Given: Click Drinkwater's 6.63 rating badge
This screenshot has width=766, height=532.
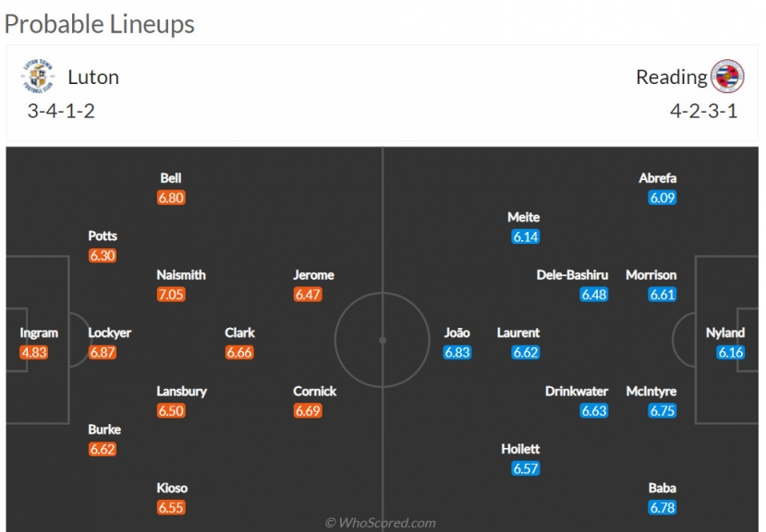Looking at the screenshot, I should (x=593, y=411).
